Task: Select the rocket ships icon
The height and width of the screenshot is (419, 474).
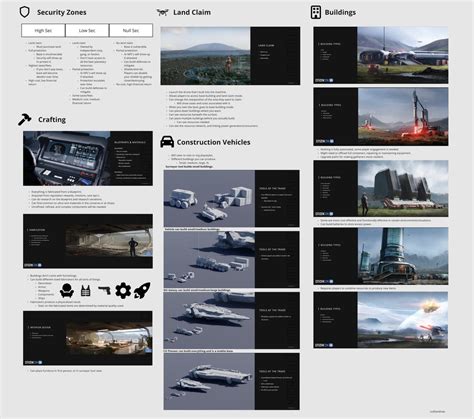Action: (142, 290)
